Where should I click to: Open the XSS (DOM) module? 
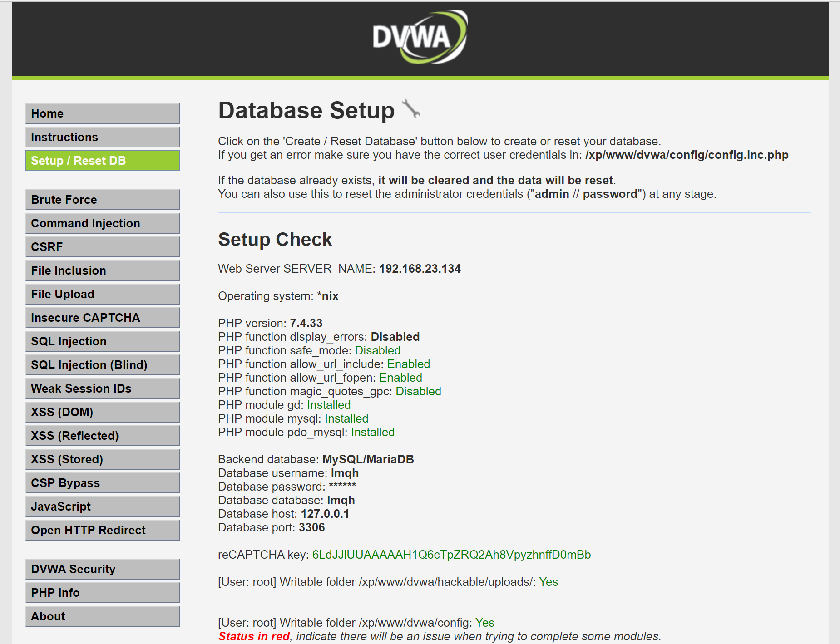[103, 412]
